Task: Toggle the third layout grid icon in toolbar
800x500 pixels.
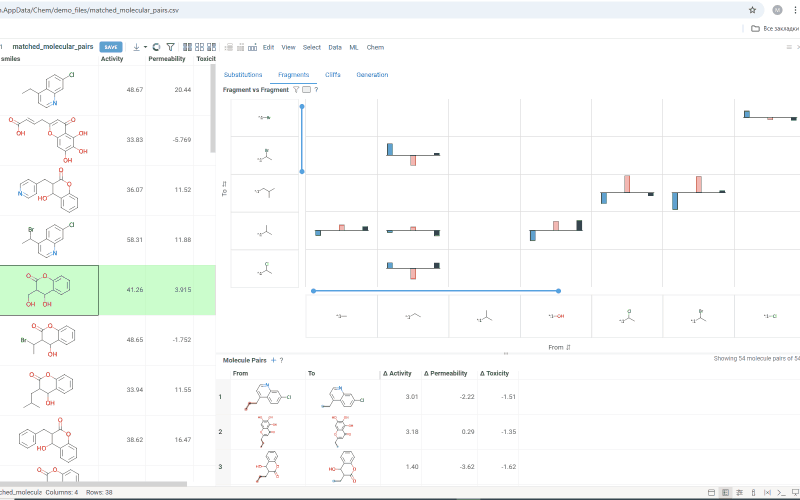Action: tap(213, 47)
